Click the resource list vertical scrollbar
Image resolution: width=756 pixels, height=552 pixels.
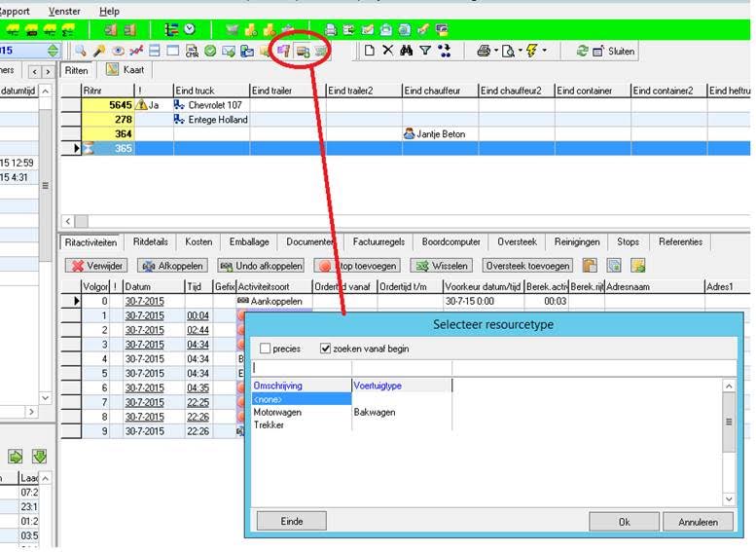[x=729, y=422]
